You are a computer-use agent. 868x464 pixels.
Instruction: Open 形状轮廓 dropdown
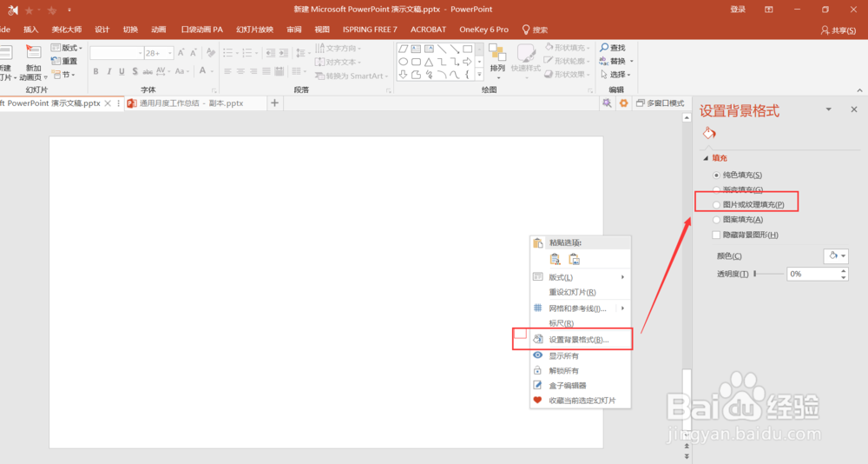[x=568, y=61]
